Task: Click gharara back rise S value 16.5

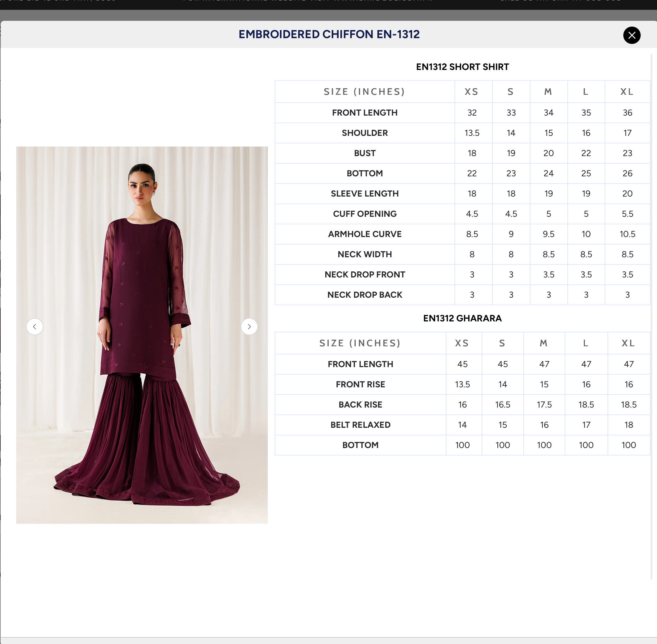Action: tap(502, 405)
